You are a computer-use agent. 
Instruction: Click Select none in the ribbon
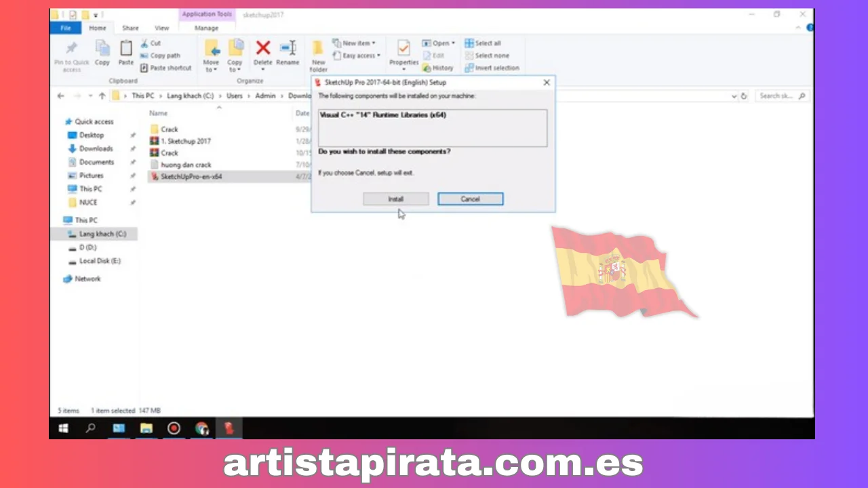point(487,56)
